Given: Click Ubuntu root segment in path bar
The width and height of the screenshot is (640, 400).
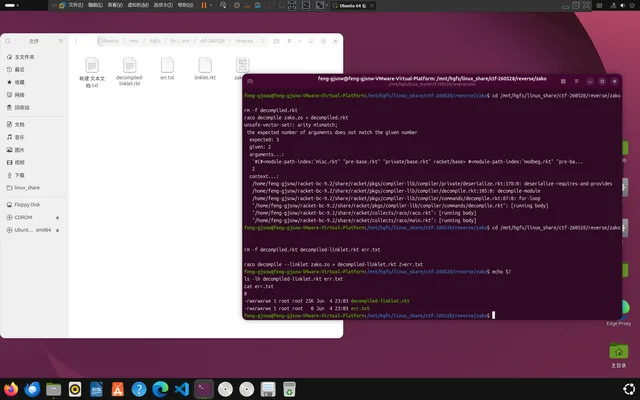Looking at the screenshot, I should point(109,41).
